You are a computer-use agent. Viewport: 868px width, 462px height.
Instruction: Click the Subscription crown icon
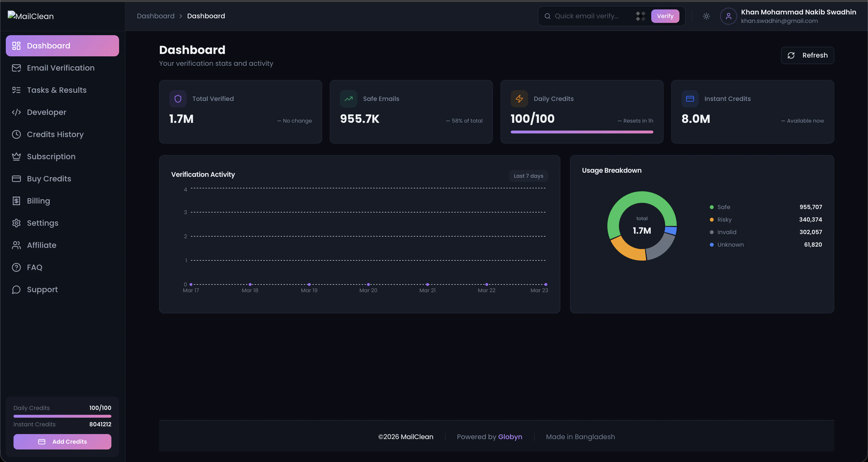pyautogui.click(x=16, y=157)
